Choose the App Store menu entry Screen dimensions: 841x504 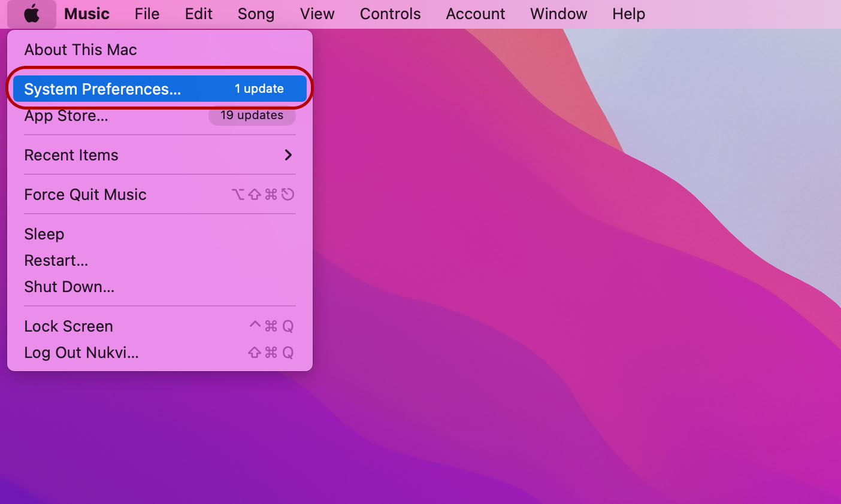(66, 117)
